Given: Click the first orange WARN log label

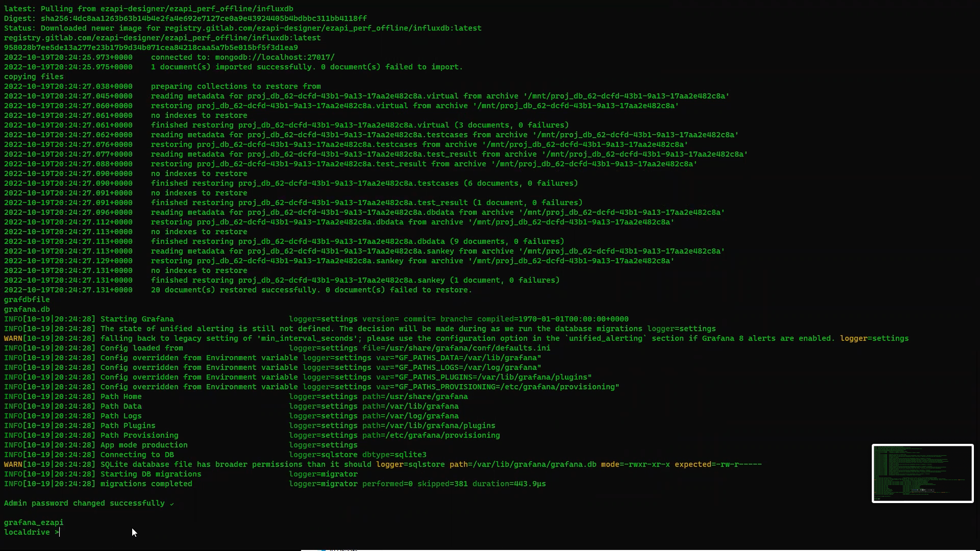Looking at the screenshot, I should coord(13,338).
